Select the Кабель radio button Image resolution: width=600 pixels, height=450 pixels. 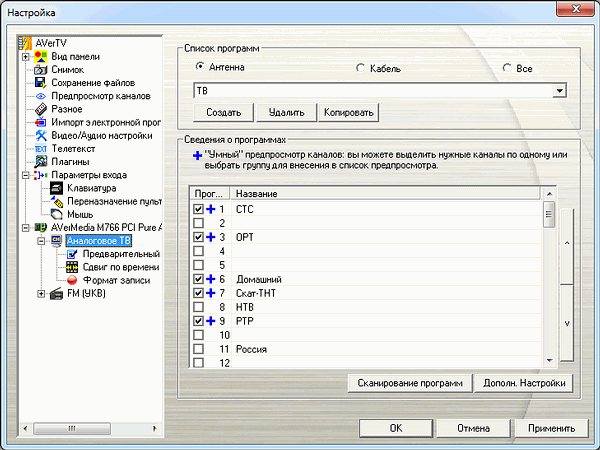[x=361, y=68]
